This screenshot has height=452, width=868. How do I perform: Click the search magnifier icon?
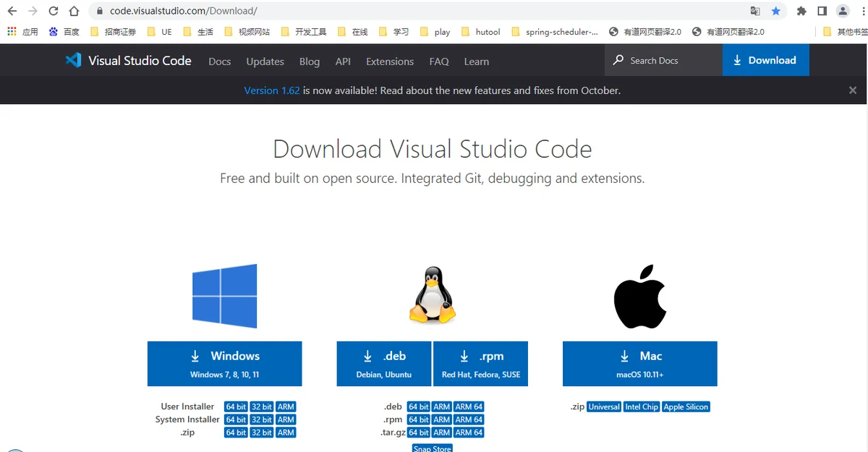click(x=618, y=61)
